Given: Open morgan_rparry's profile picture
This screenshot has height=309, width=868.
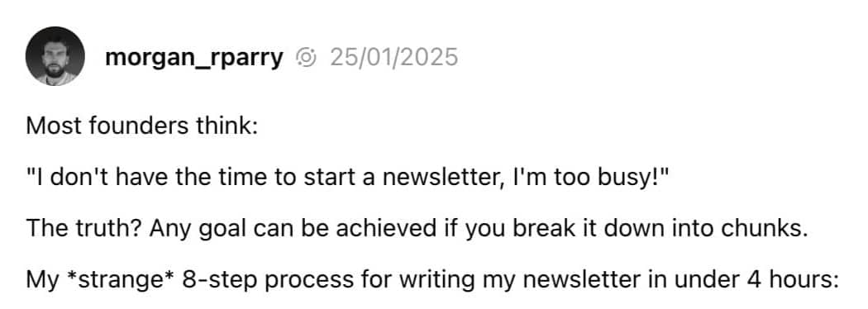Looking at the screenshot, I should [55, 56].
